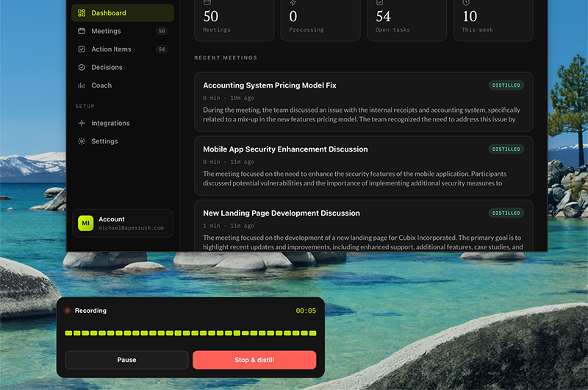This screenshot has height=390, width=588.
Task: Click the Integrations sparkle icon
Action: pyautogui.click(x=82, y=123)
